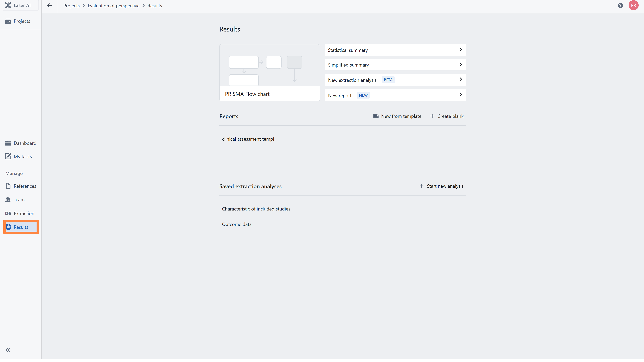The image size is (644, 362).
Task: Open the EB user avatar menu
Action: pos(633,6)
